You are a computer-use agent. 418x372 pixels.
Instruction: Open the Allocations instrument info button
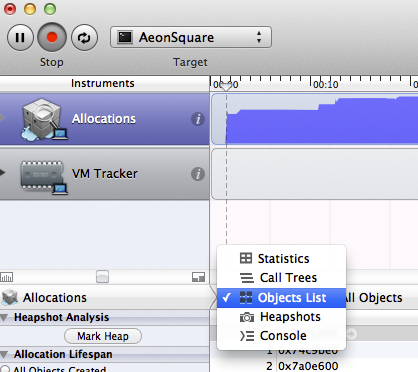pos(198,119)
